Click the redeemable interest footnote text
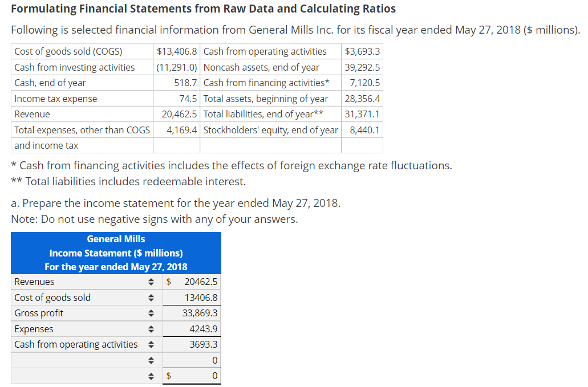Image resolution: width=588 pixels, height=387 pixels. 129,181
